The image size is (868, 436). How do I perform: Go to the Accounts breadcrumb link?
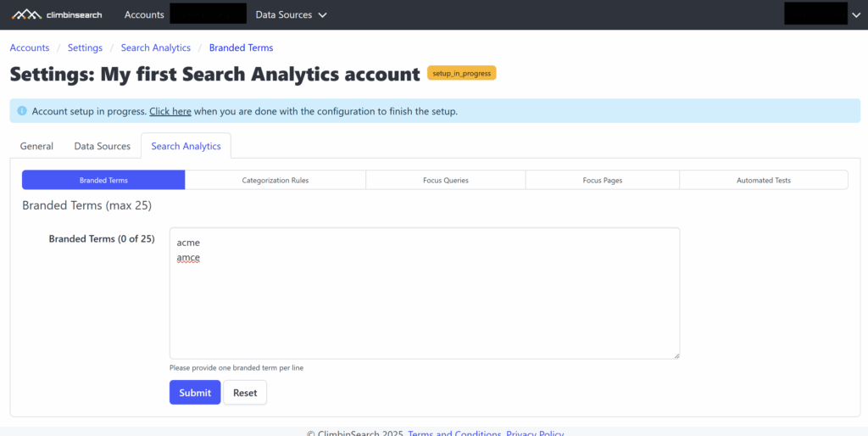30,48
